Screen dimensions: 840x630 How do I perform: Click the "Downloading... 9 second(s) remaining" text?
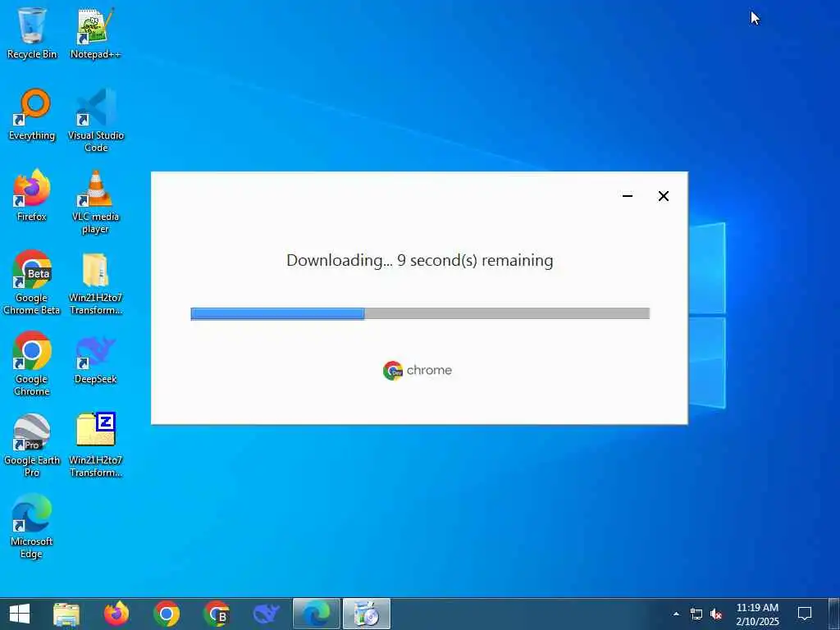(x=420, y=260)
